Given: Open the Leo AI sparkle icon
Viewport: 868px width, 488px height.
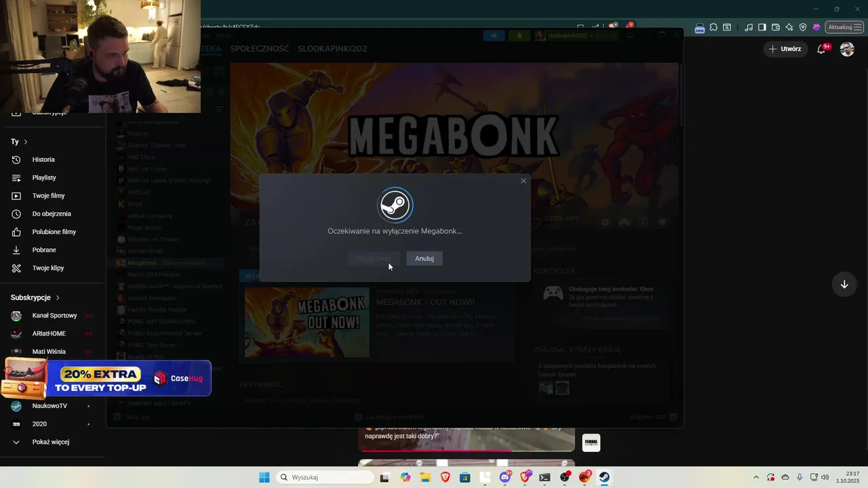Looking at the screenshot, I should [x=789, y=27].
